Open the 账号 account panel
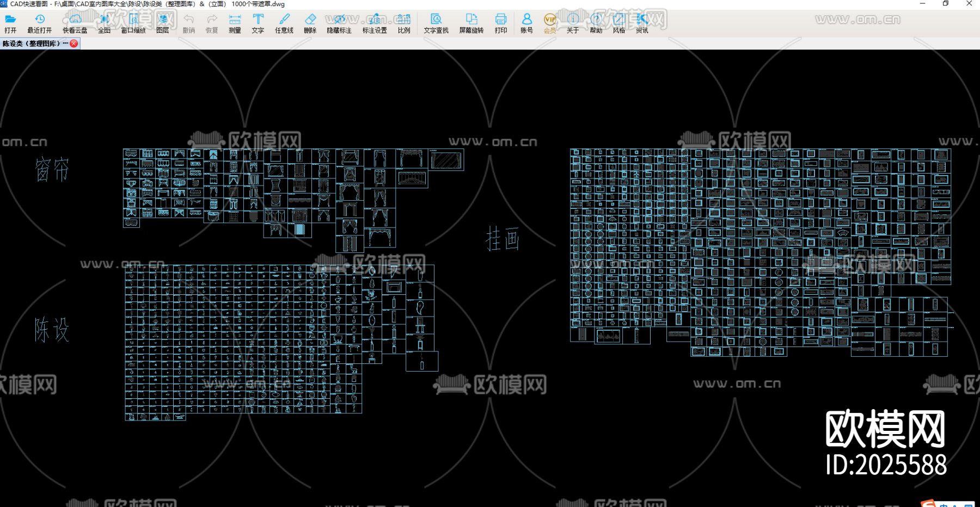 pos(526,23)
